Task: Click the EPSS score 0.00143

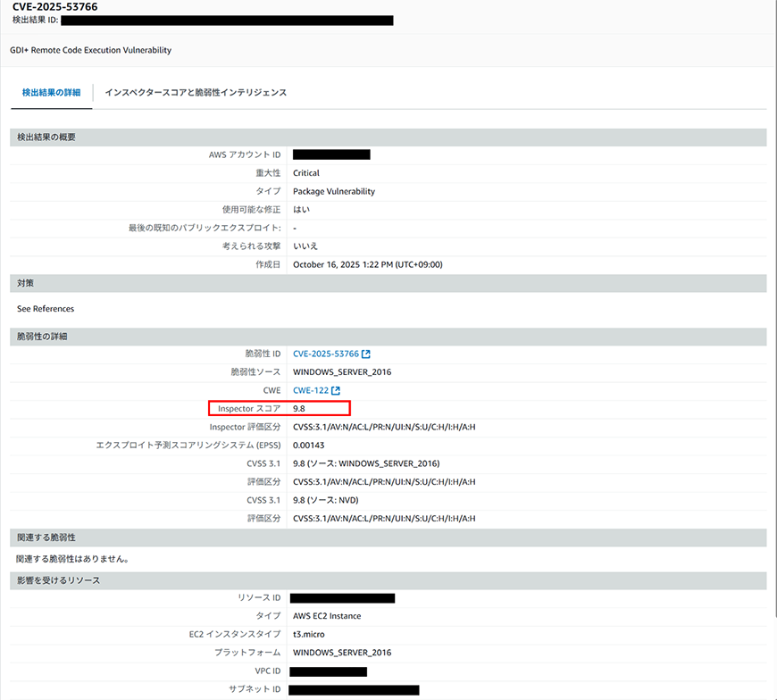Action: pos(309,446)
